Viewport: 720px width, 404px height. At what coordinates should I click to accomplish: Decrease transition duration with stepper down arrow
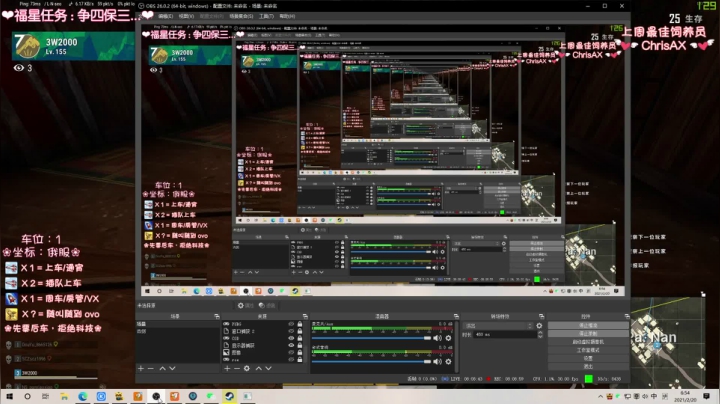click(540, 337)
